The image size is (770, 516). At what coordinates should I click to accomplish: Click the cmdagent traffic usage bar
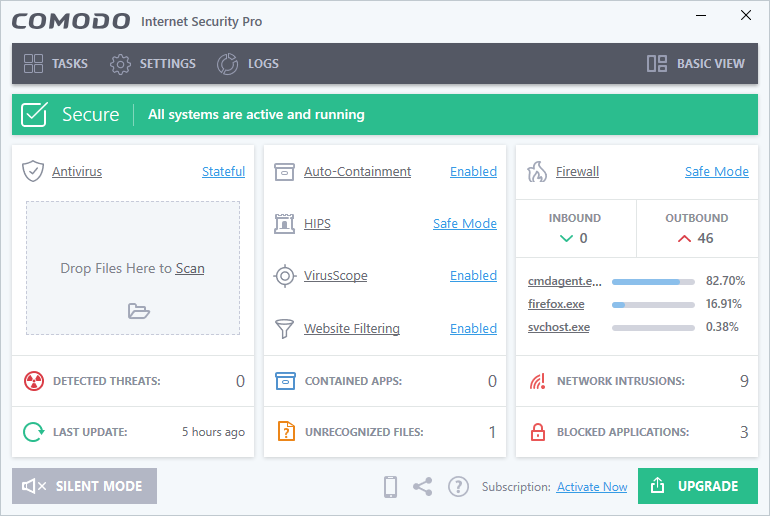652,281
